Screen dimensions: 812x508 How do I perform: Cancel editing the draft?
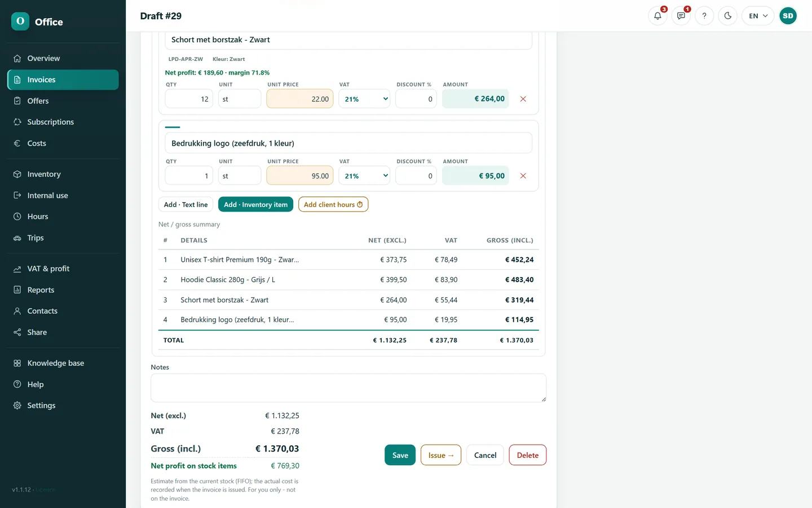[x=485, y=455]
